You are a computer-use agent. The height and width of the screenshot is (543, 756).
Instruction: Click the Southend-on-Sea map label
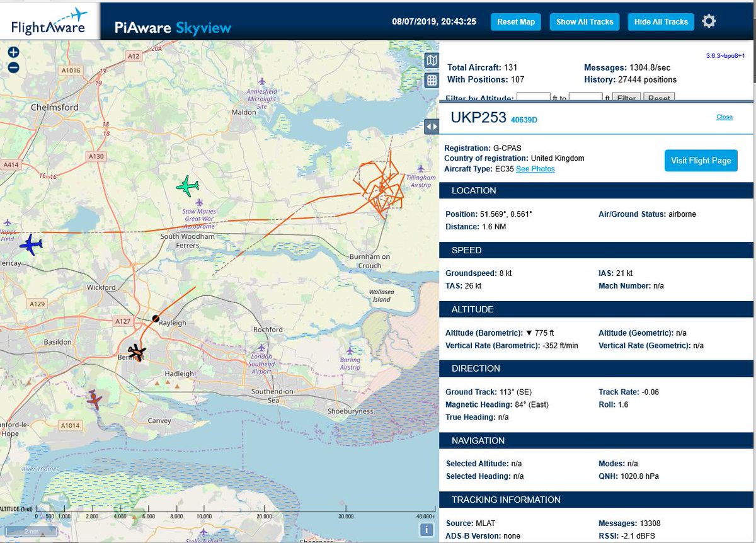pos(273,396)
